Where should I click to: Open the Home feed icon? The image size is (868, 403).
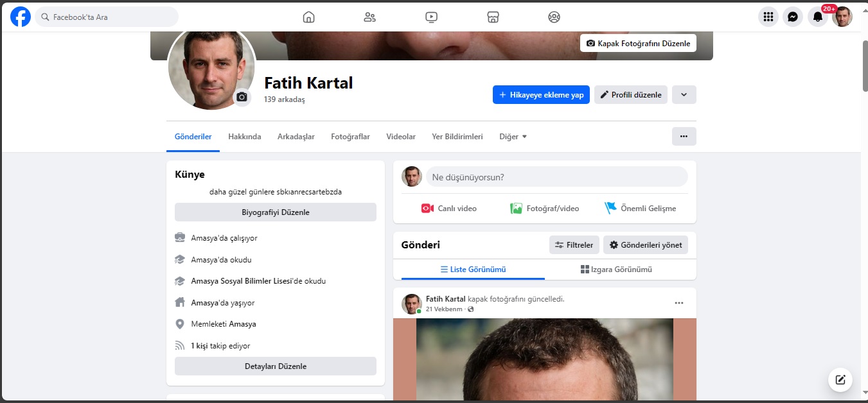pyautogui.click(x=308, y=17)
